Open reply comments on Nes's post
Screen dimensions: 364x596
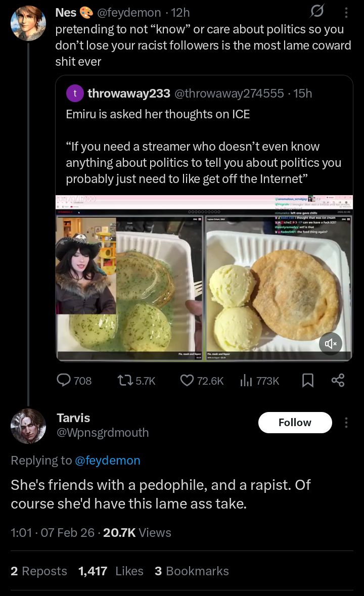click(74, 380)
